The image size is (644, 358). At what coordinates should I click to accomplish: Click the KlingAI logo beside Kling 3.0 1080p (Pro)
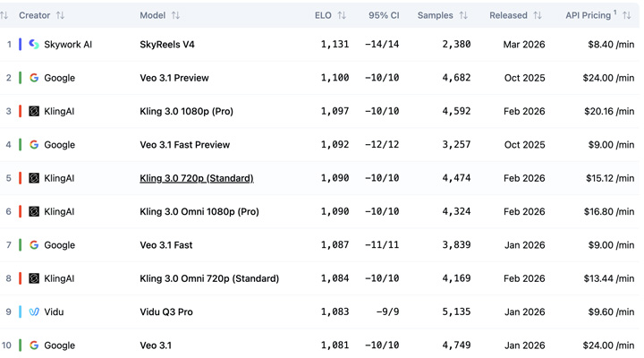pyautogui.click(x=34, y=111)
